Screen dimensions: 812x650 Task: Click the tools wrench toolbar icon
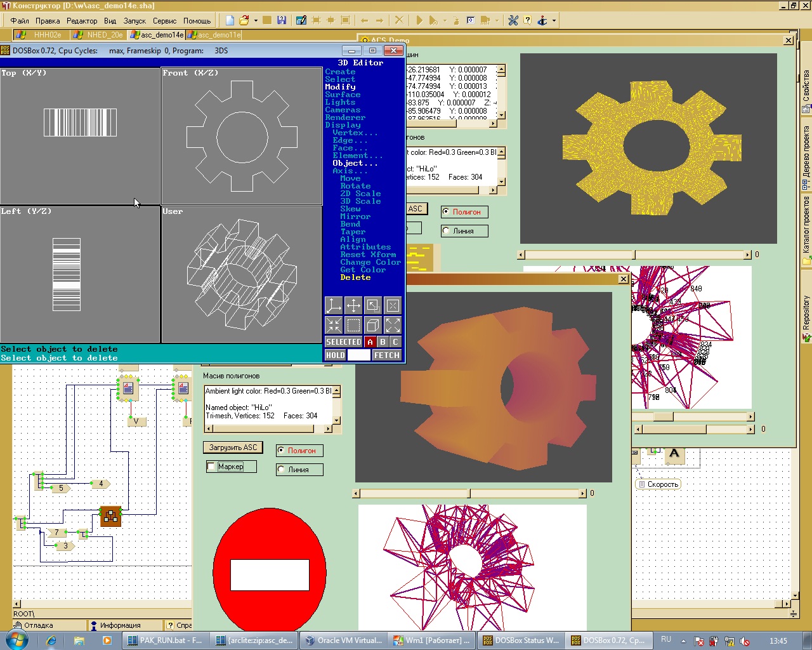coord(513,20)
